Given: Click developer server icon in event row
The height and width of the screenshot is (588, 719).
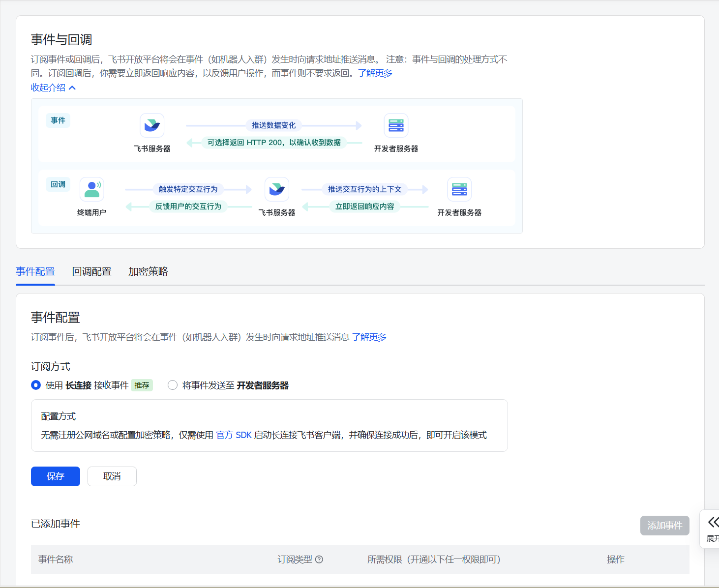Looking at the screenshot, I should (396, 125).
